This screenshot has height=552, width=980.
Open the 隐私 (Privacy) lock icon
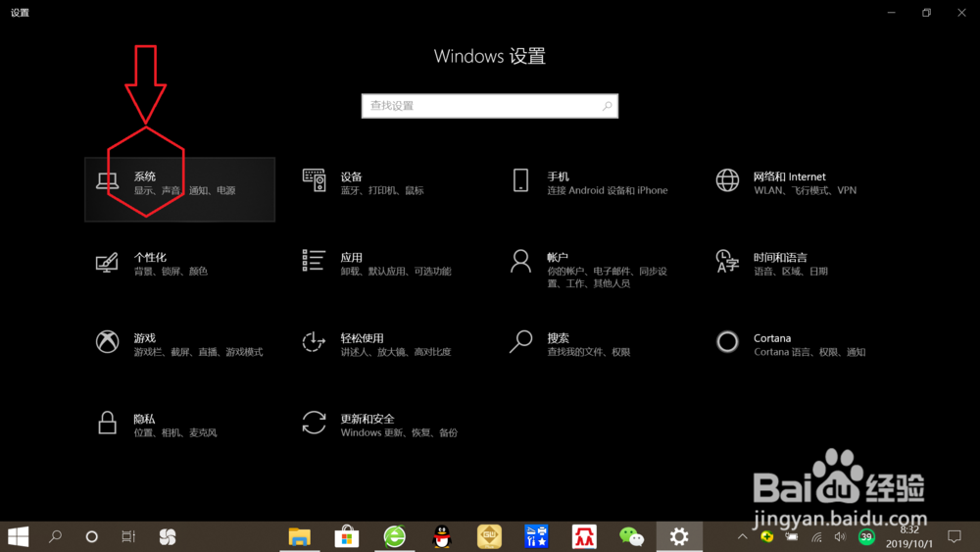(x=107, y=423)
